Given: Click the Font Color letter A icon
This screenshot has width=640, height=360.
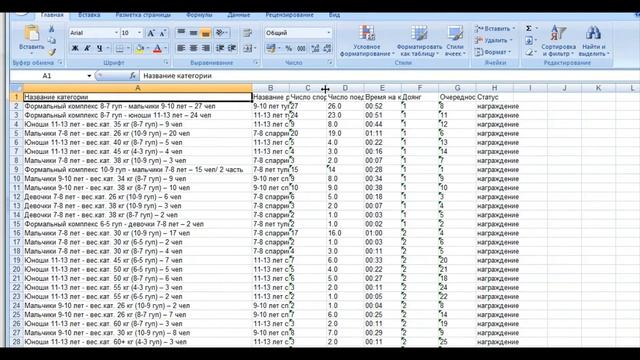Looking at the screenshot, I should tap(158, 49).
